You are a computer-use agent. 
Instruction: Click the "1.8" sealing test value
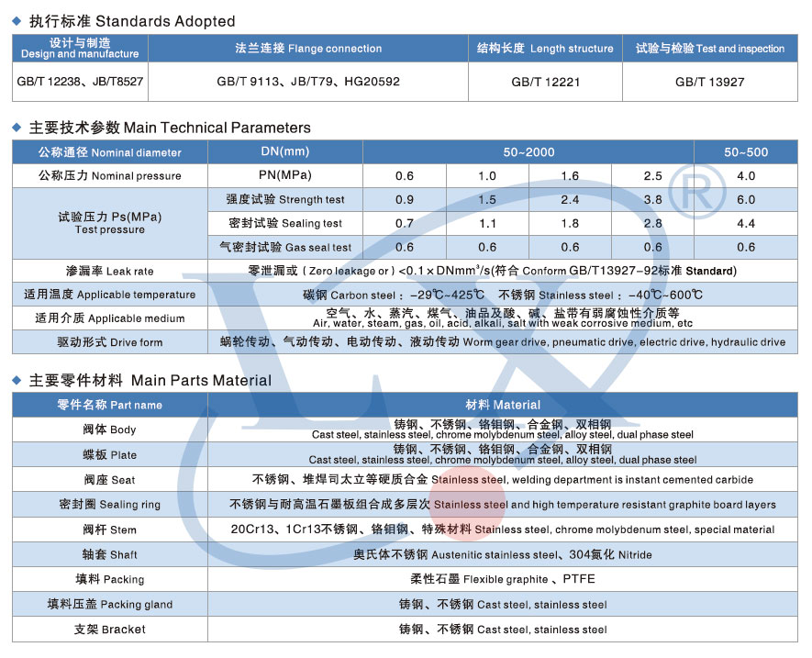click(x=570, y=223)
